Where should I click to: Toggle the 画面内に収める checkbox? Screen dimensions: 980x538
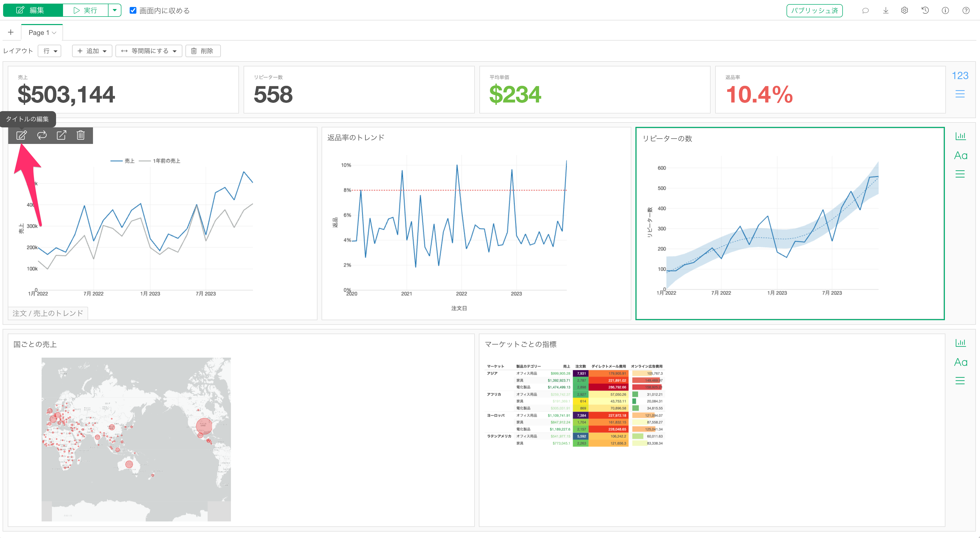[x=133, y=10]
